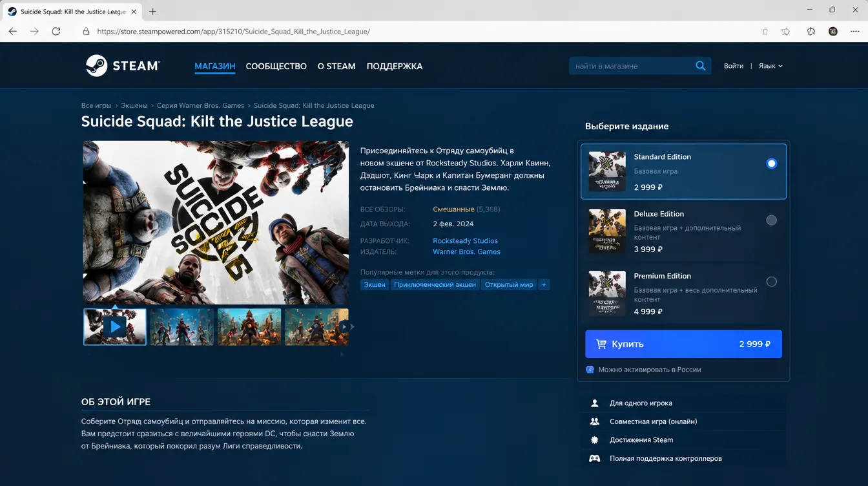Image resolution: width=868 pixels, height=486 pixels.
Task: Select the Standard Edition radio button
Action: pos(771,164)
